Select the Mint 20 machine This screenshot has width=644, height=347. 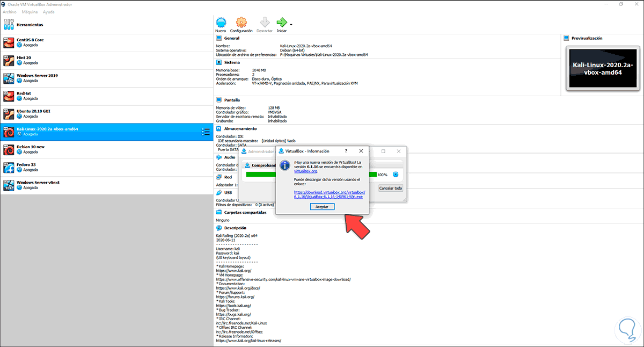pos(107,60)
